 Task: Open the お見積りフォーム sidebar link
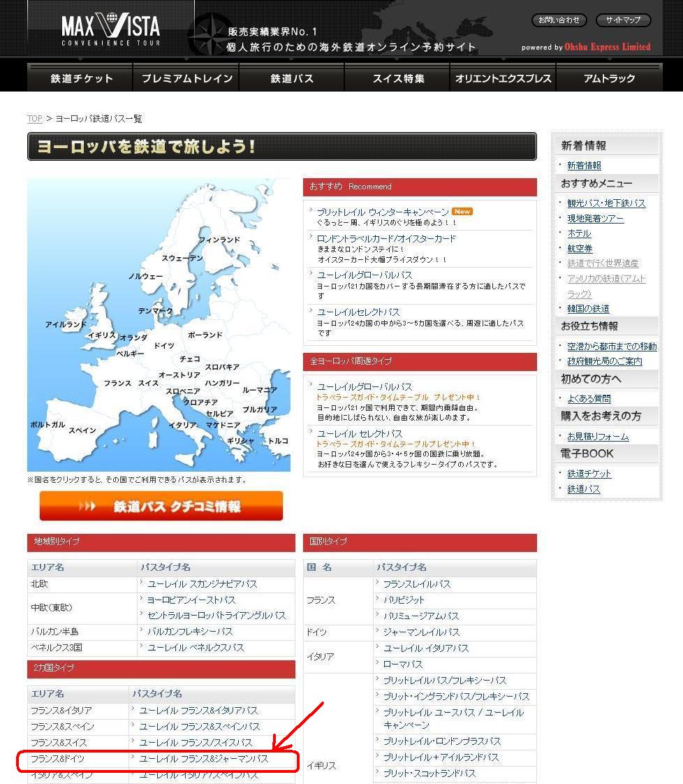tap(598, 437)
